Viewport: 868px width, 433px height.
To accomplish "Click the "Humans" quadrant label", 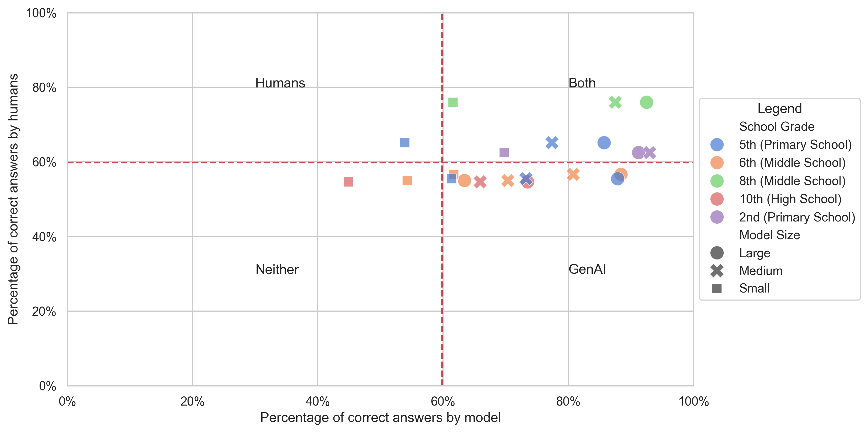I will 280,83.
